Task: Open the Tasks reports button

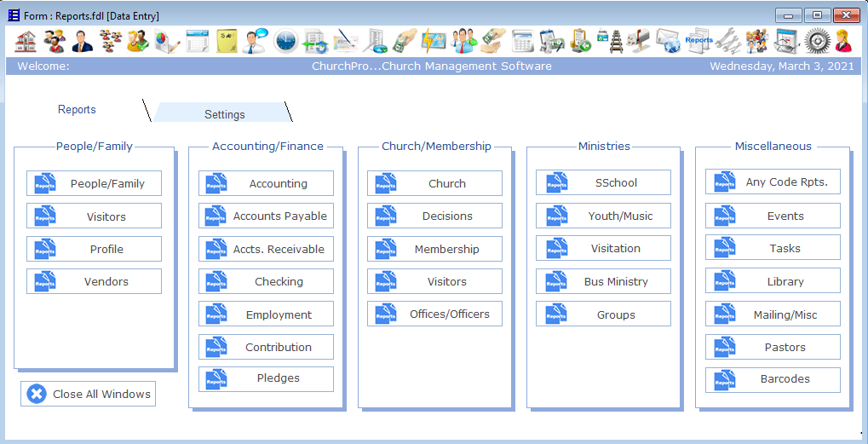Action: (773, 247)
